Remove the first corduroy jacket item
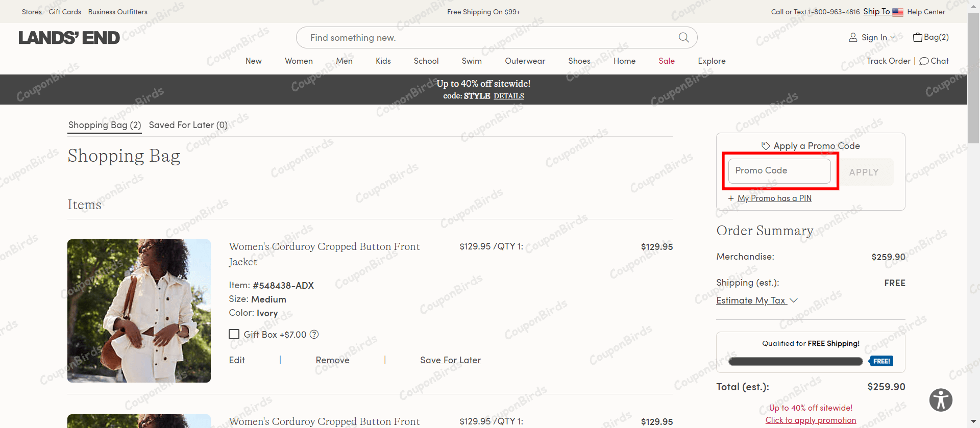Viewport: 980px width, 428px height. [332, 360]
